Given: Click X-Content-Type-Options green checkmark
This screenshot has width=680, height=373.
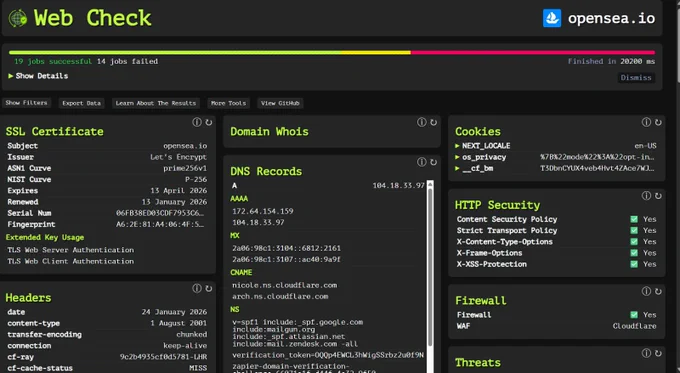Looking at the screenshot, I should (634, 242).
